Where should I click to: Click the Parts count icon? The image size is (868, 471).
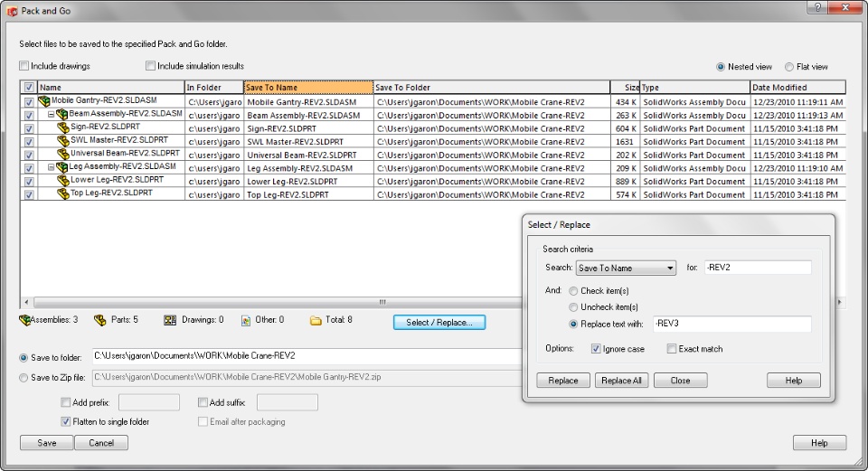click(99, 320)
